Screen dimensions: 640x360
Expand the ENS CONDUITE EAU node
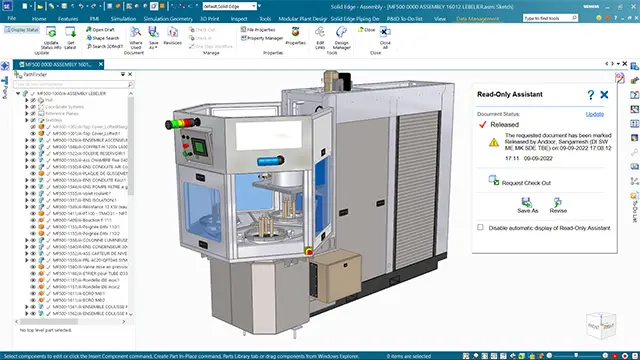point(27,180)
